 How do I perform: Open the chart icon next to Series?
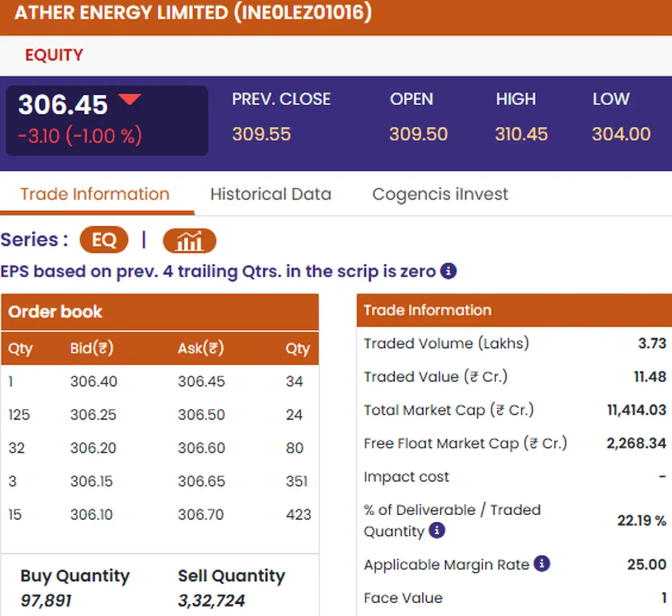pos(189,241)
